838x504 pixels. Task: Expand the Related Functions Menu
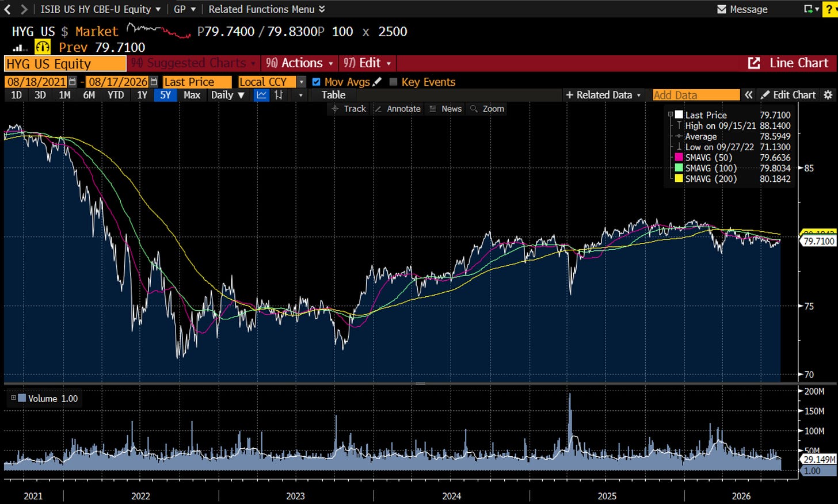(266, 9)
